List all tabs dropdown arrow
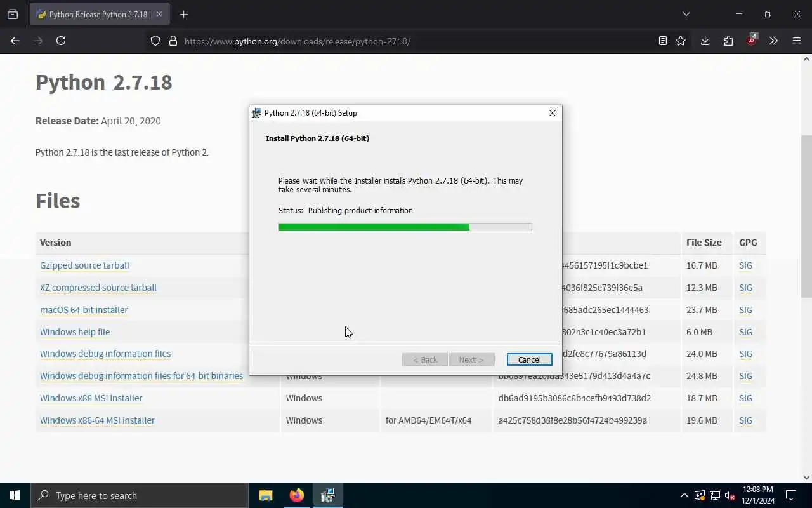 point(686,14)
